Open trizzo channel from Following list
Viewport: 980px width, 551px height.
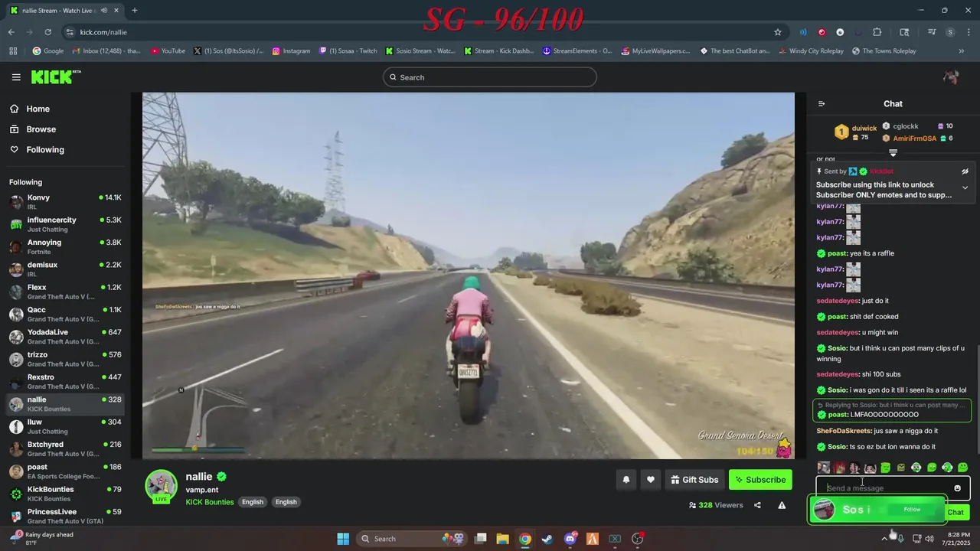pos(64,359)
